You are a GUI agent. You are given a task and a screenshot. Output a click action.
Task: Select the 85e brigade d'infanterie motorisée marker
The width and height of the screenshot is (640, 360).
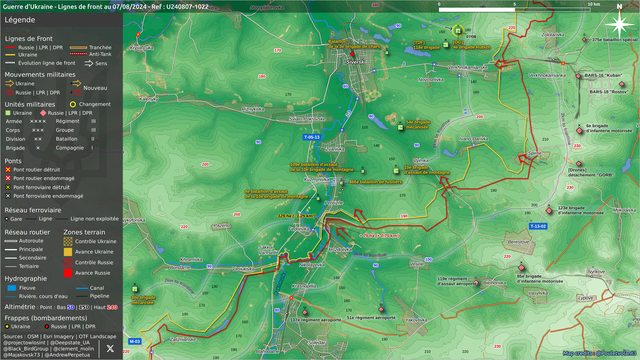[521, 268]
